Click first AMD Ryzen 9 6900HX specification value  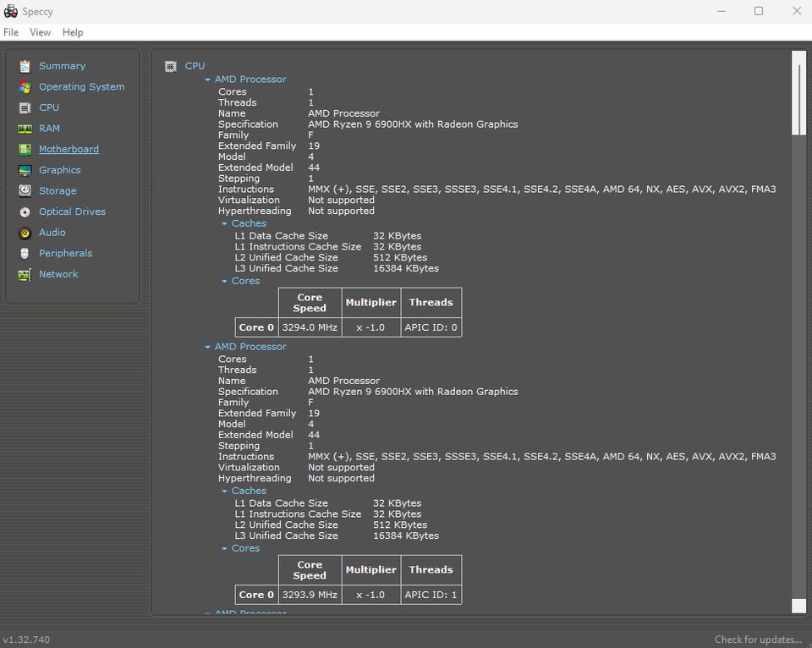[413, 124]
